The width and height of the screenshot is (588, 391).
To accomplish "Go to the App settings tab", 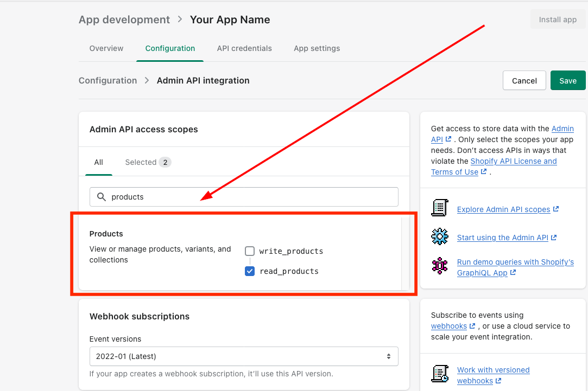I will pyautogui.click(x=317, y=48).
